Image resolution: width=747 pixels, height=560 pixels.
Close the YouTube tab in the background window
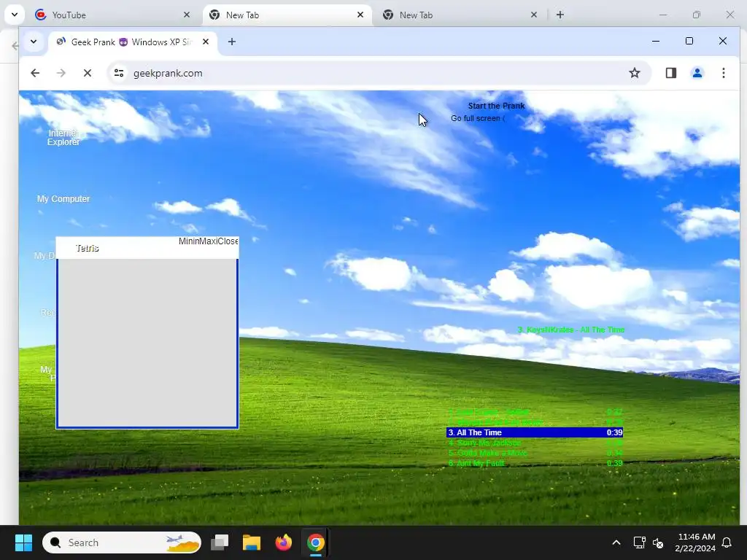pyautogui.click(x=186, y=15)
